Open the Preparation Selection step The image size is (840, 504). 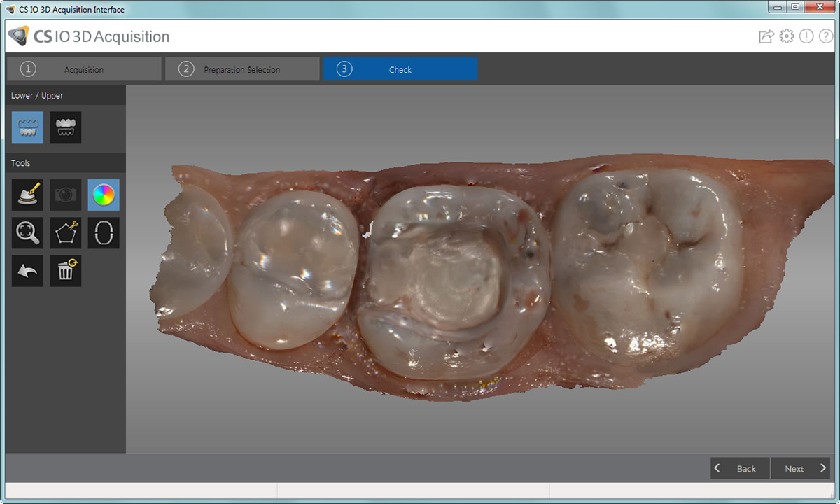pyautogui.click(x=241, y=69)
